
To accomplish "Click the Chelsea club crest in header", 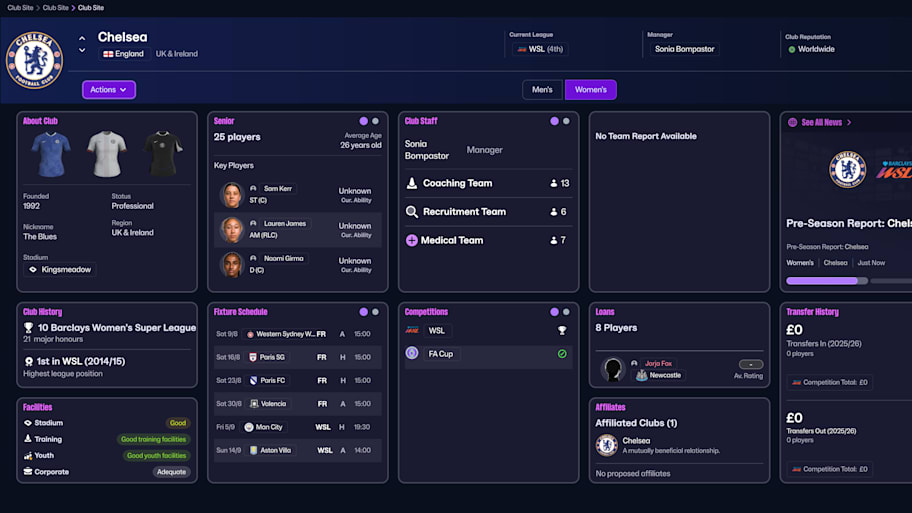I will point(34,60).
